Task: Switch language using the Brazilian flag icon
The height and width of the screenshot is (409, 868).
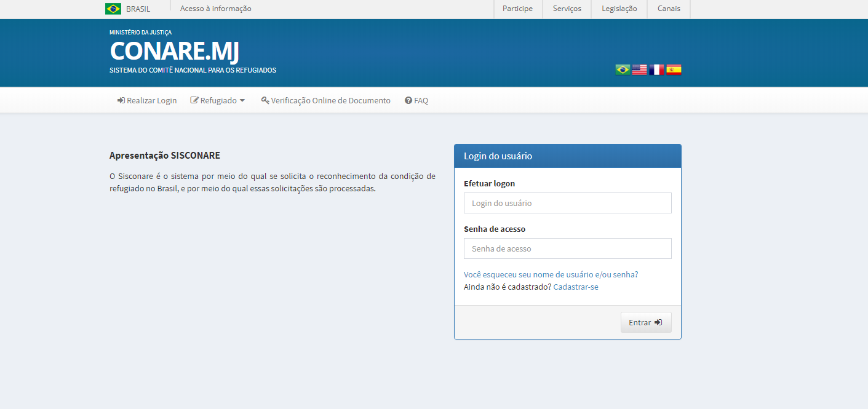Action: (x=623, y=69)
